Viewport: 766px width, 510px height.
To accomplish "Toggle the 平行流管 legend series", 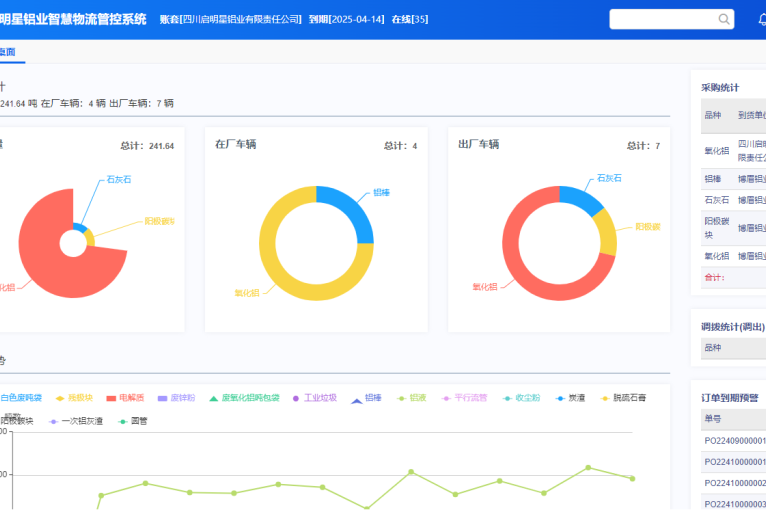I will 464,398.
